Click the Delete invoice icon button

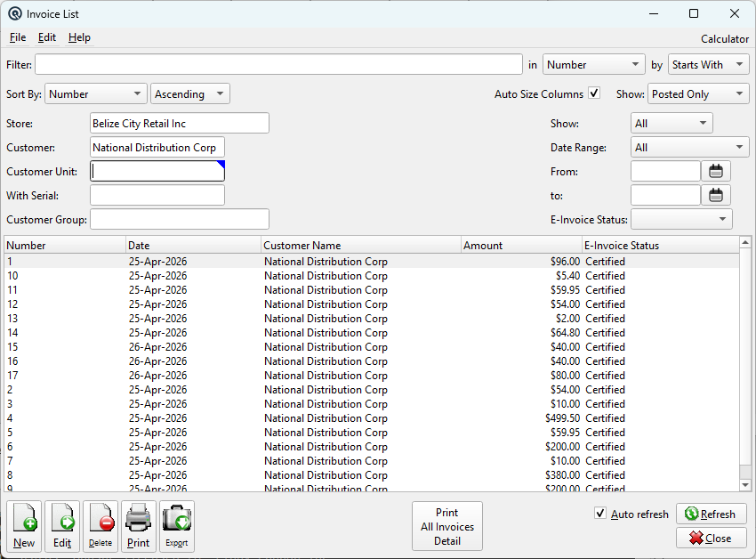101,526
